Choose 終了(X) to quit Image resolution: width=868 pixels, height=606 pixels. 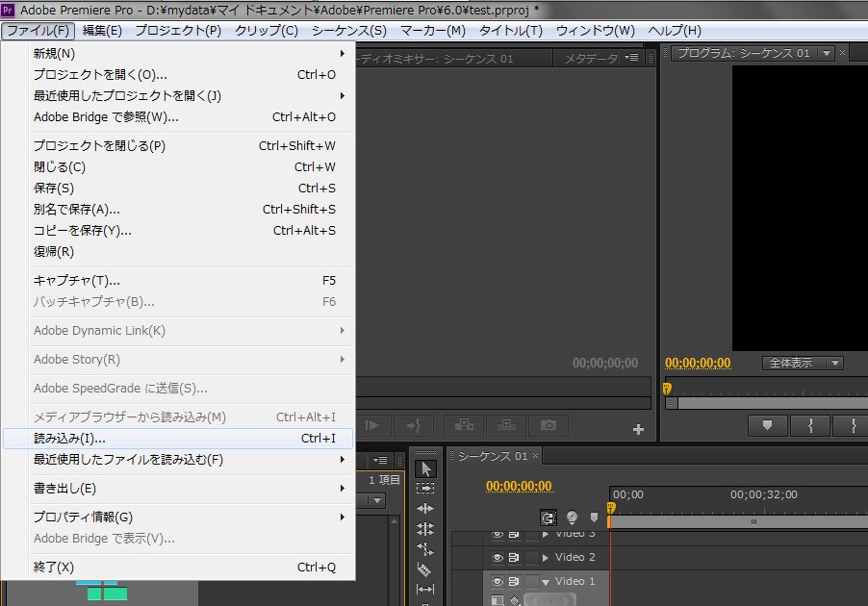(x=178, y=568)
